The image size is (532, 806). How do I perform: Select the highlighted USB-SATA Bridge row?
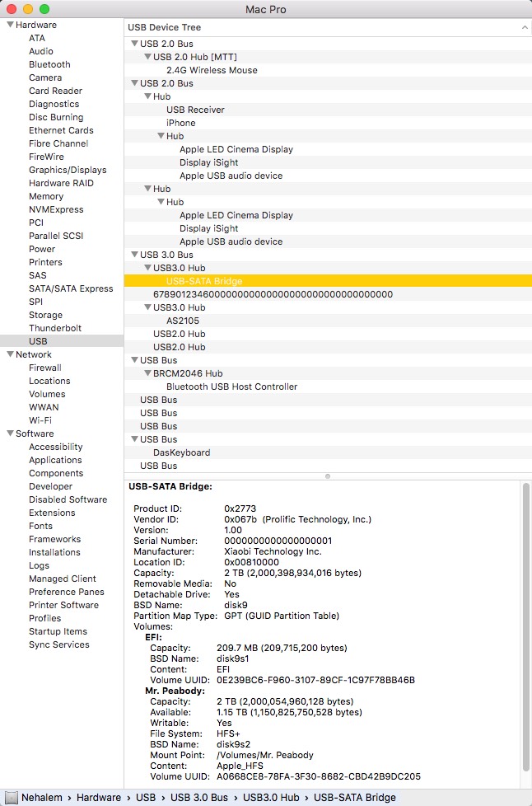tap(328, 281)
